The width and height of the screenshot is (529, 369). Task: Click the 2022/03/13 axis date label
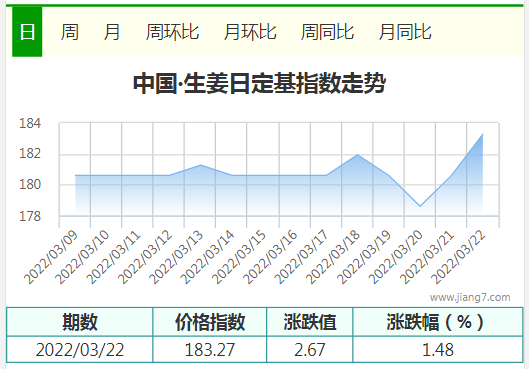click(x=176, y=257)
